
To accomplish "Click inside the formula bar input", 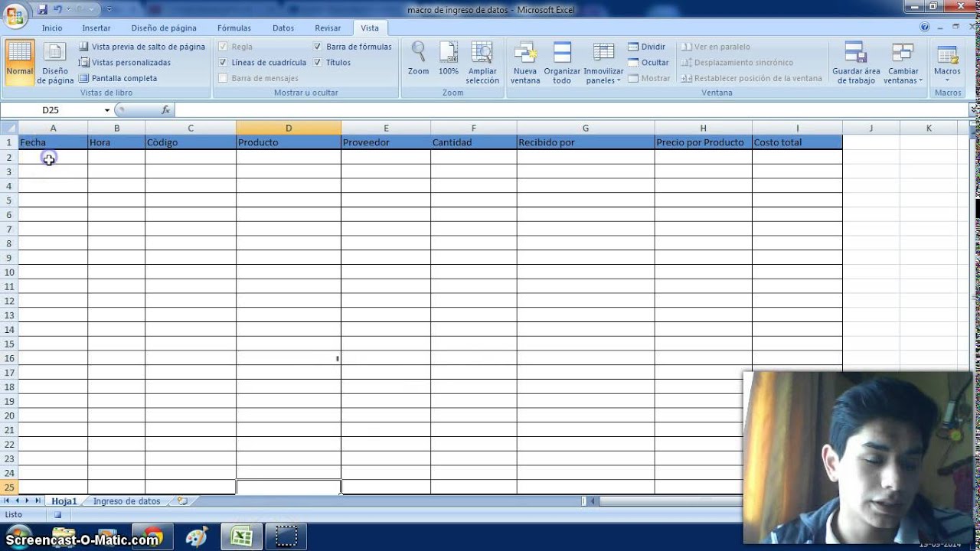I will pos(570,110).
